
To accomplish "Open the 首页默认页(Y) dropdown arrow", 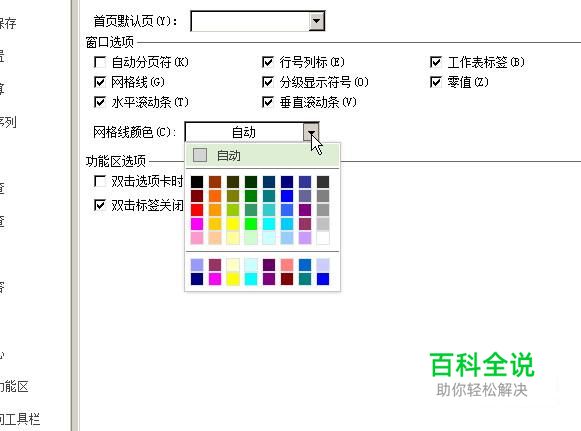I will coord(316,21).
